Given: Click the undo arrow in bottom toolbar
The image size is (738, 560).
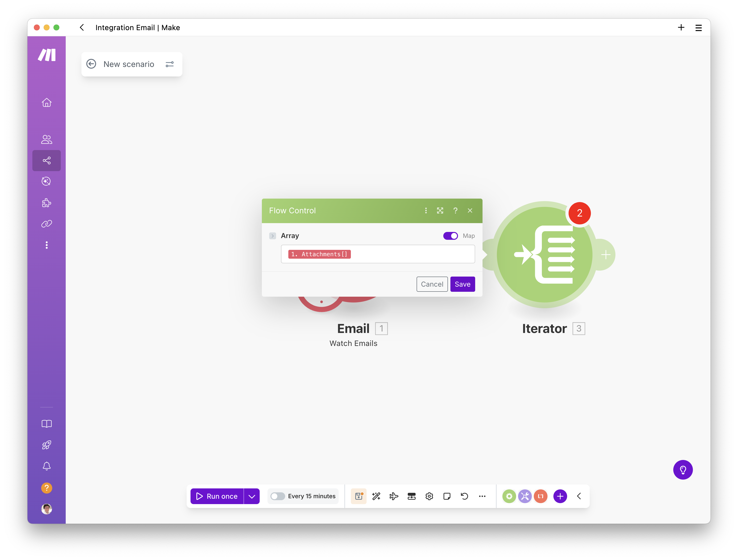Looking at the screenshot, I should pos(464,496).
